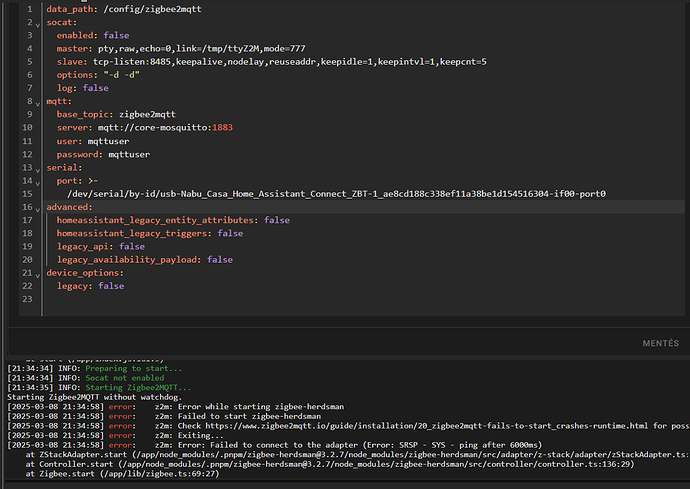Click the password: mqttuser line

point(103,154)
